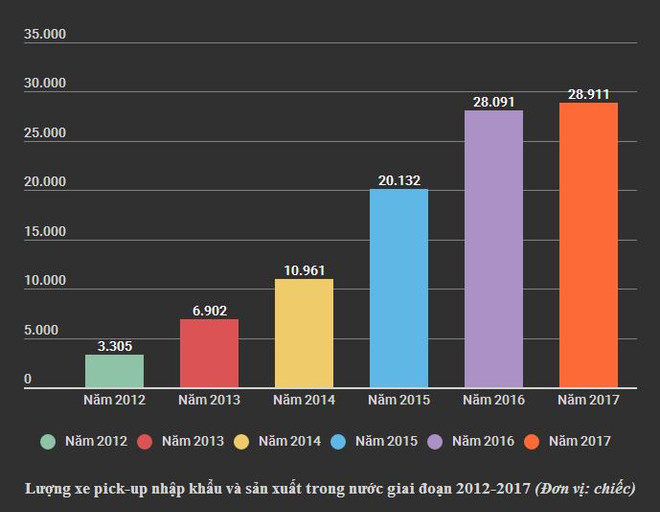Select the blue 2015 bar

pyautogui.click(x=399, y=287)
